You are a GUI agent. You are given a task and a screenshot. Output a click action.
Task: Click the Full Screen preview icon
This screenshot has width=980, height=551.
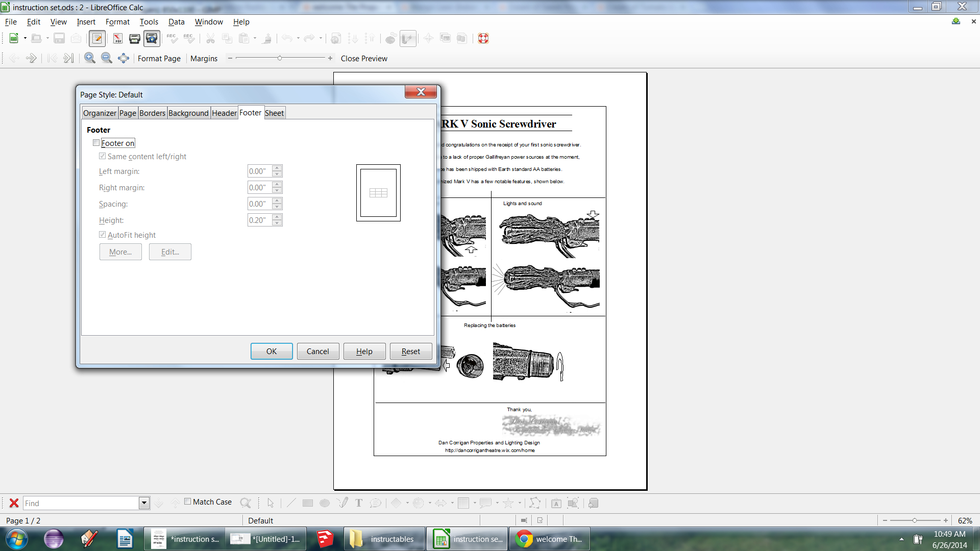click(124, 58)
